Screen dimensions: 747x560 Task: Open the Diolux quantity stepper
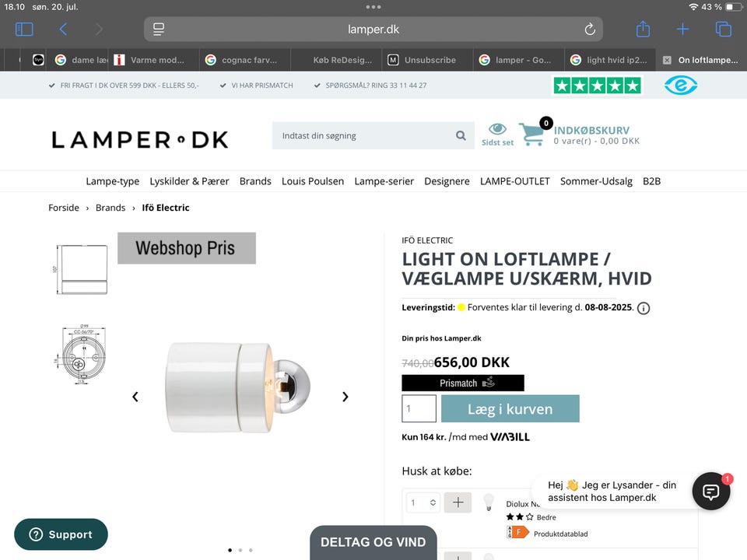point(423,502)
